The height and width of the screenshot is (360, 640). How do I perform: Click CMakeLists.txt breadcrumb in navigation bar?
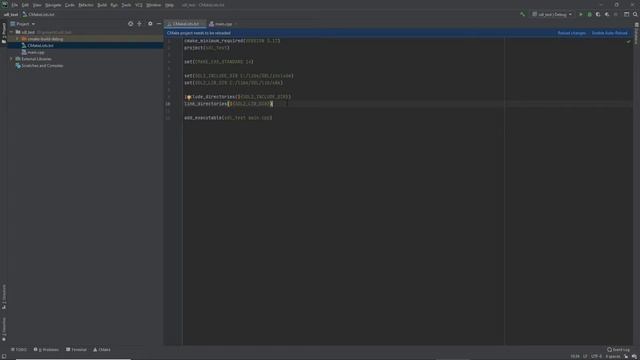click(38, 14)
